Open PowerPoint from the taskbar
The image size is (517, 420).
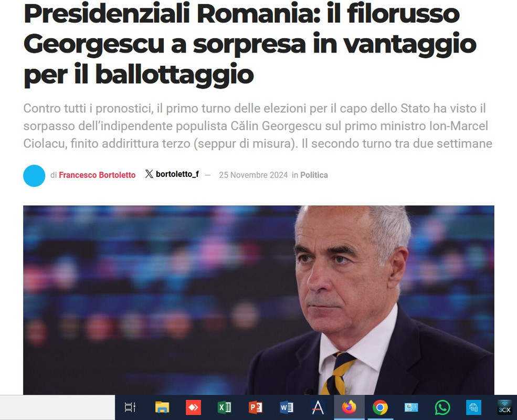click(256, 407)
